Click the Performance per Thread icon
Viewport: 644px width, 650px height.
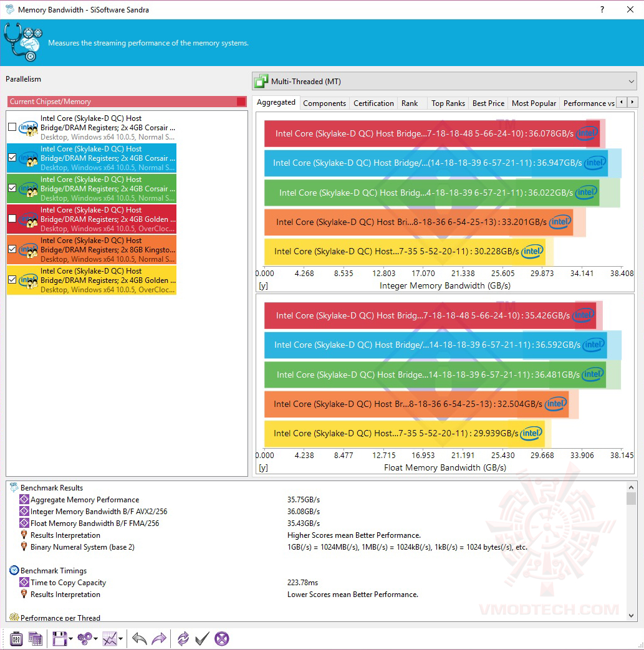pos(14,617)
